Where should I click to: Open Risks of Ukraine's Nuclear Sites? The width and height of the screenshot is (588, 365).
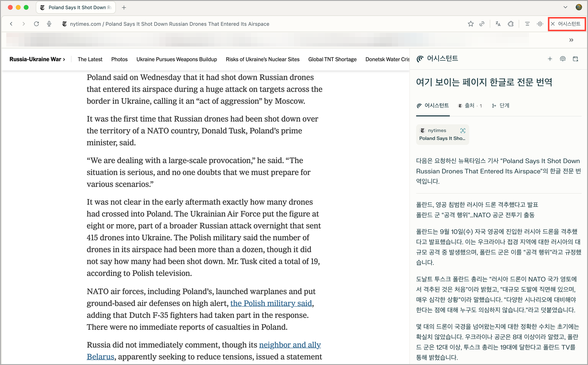(263, 59)
